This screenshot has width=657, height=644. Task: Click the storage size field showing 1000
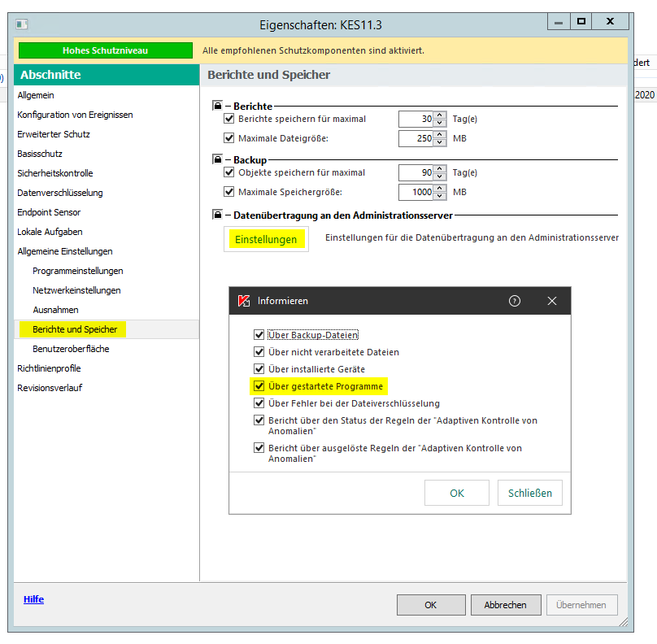[x=416, y=192]
